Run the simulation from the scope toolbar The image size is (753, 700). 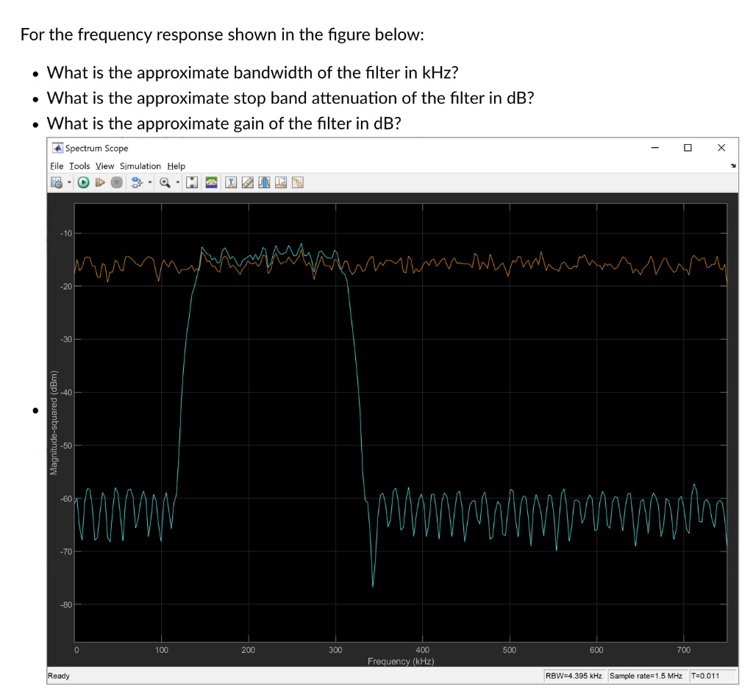pos(82,182)
